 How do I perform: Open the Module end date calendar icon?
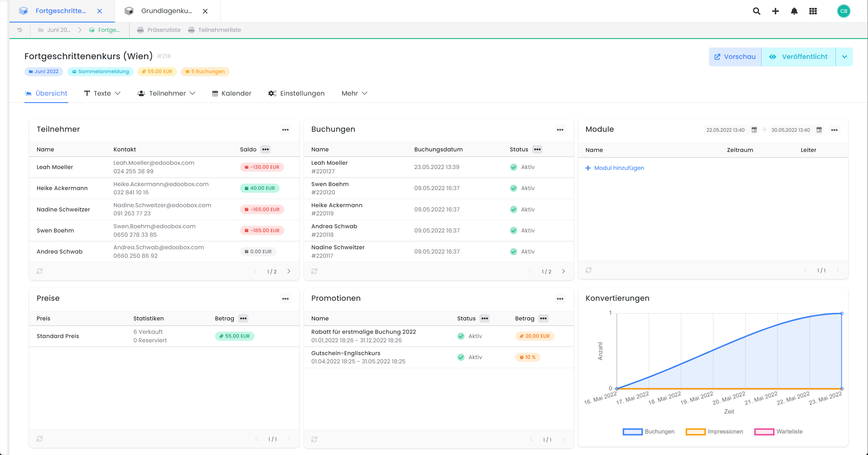tap(819, 130)
